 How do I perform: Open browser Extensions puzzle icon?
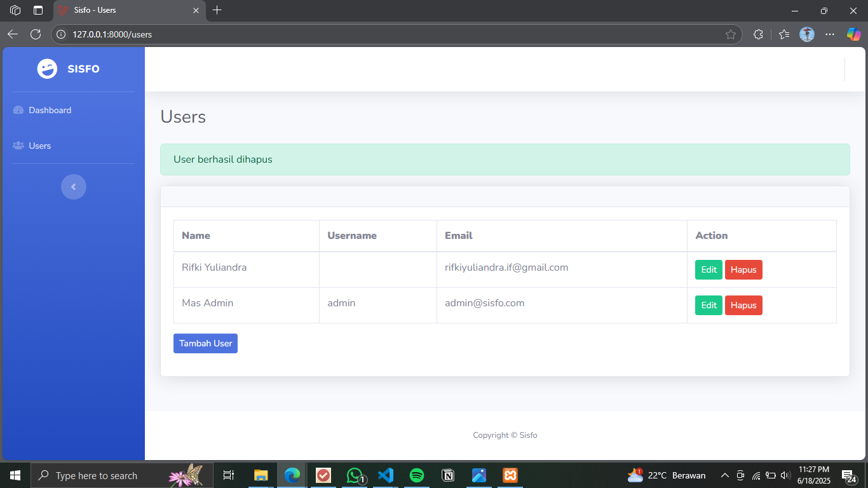point(758,34)
